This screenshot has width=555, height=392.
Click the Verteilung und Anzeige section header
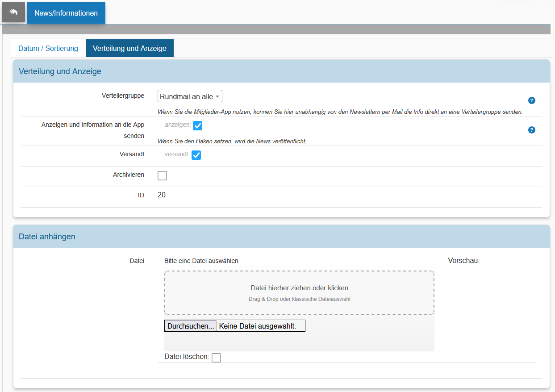coord(281,71)
